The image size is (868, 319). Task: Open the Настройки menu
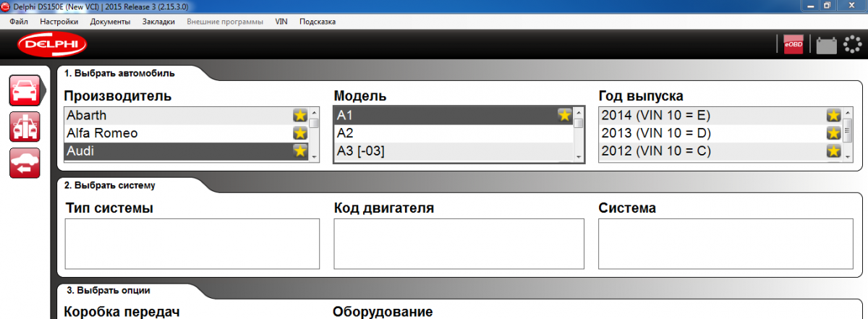pos(59,22)
